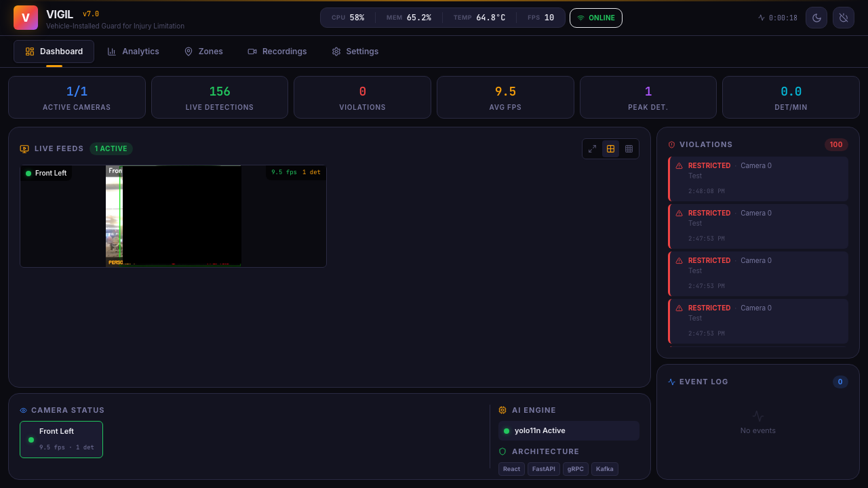868x488 pixels.
Task: Open the Analytics tab
Action: tap(134, 52)
